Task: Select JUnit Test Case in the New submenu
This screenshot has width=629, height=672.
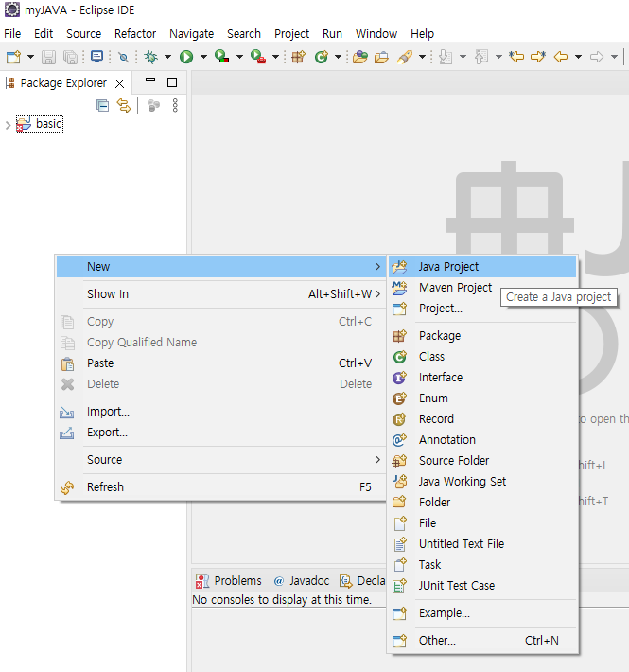Action: (482, 586)
